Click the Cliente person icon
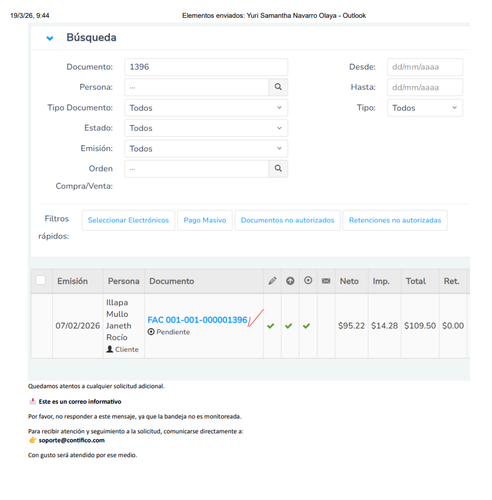Viewport: 492px width, 500px height. (110, 349)
